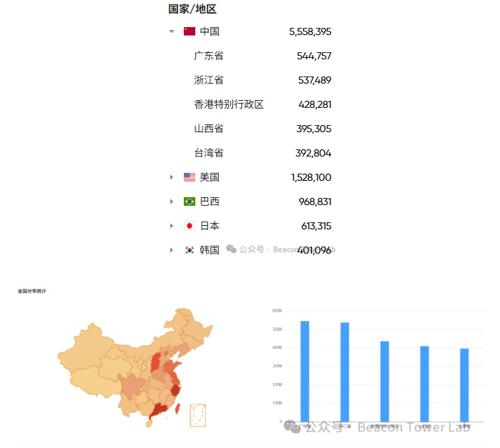Viewport: 500px width, 448px height.
Task: Click the value 613,315
Action: 316,226
